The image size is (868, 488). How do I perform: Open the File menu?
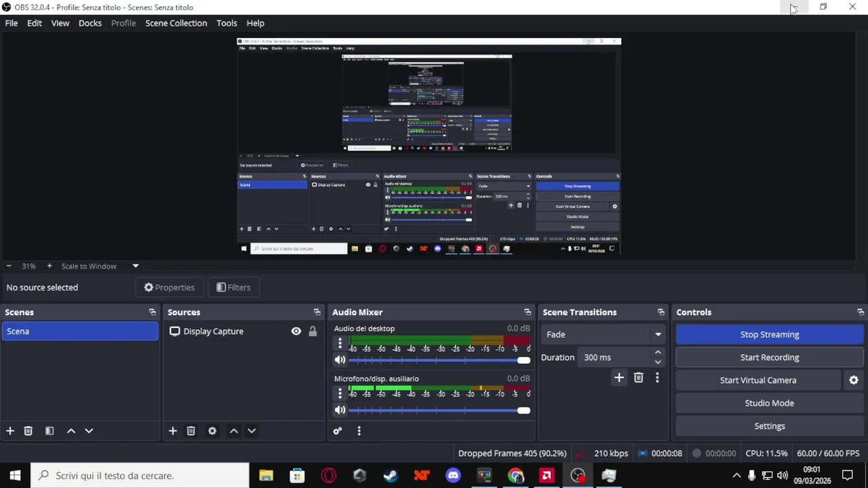pos(12,23)
